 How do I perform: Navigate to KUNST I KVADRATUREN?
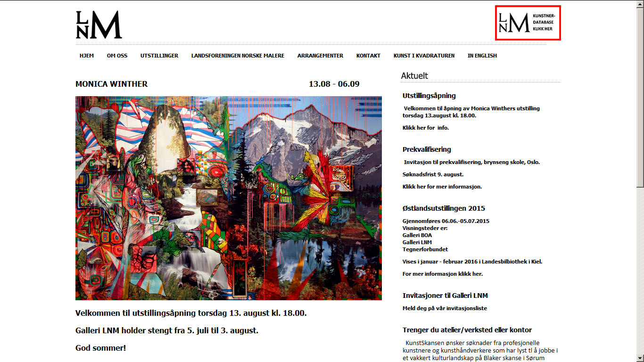pyautogui.click(x=424, y=56)
